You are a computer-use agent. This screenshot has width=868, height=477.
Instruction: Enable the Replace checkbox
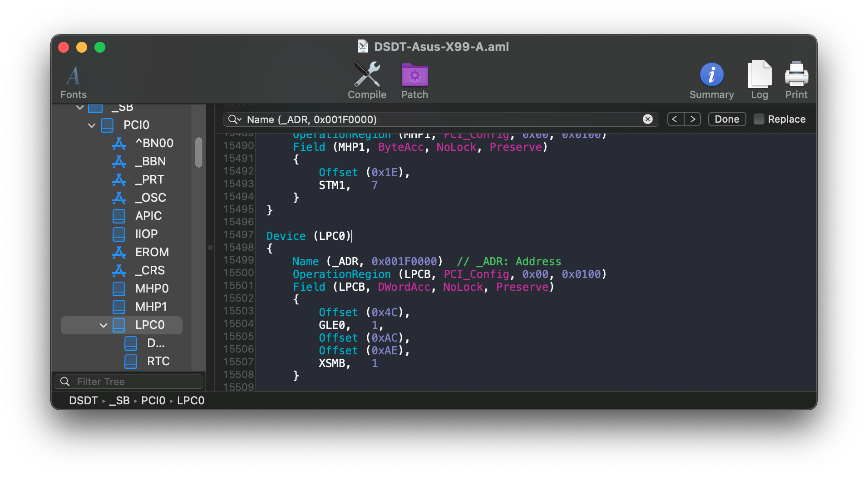click(759, 119)
